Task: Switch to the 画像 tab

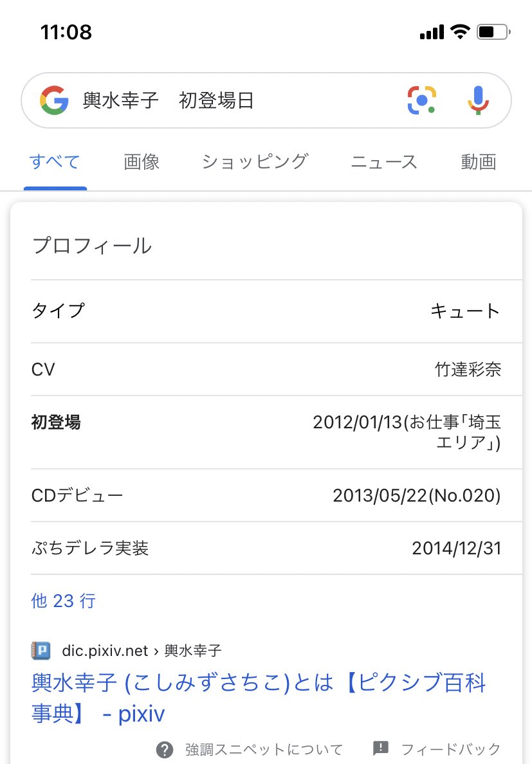Action: (x=142, y=162)
